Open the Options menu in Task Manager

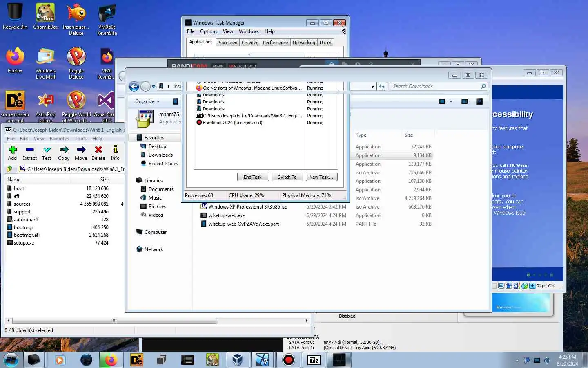pyautogui.click(x=209, y=31)
